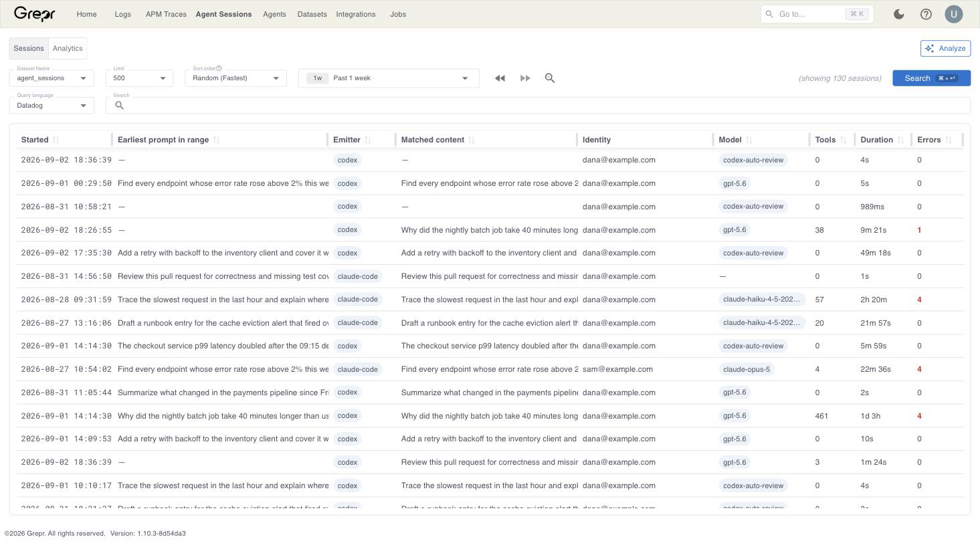Viewport: 980px width, 543px height.
Task: Sort by the Emitter column
Action: 368,140
